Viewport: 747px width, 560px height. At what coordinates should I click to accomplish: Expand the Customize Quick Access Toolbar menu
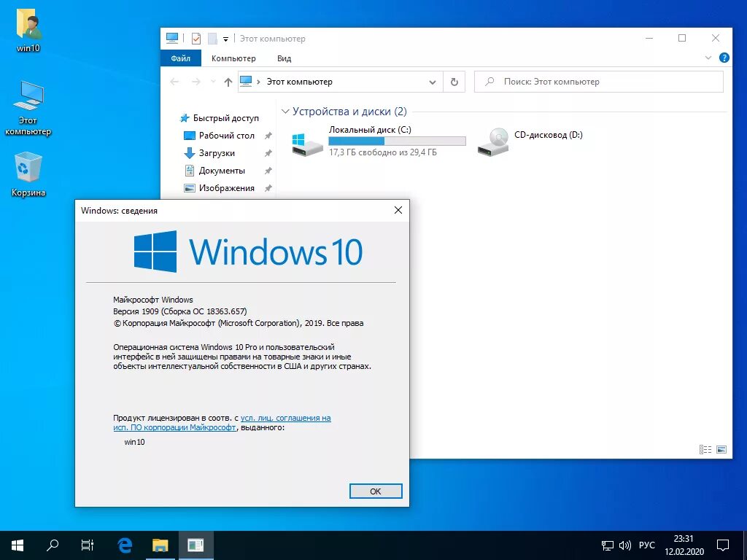(224, 38)
